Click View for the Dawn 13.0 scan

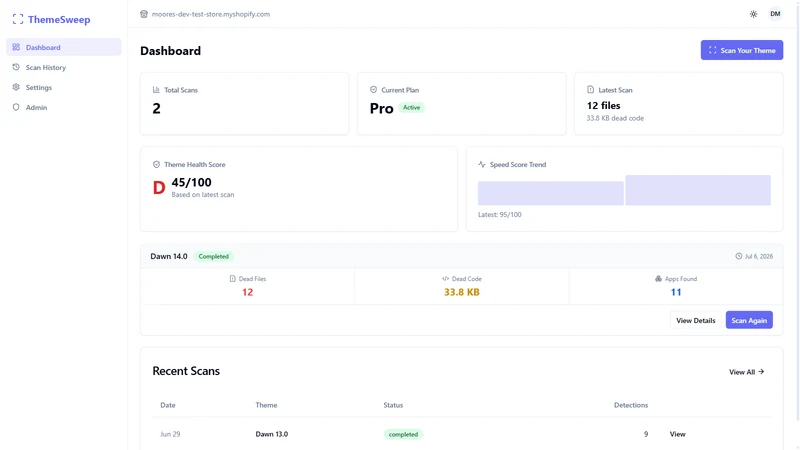click(677, 434)
